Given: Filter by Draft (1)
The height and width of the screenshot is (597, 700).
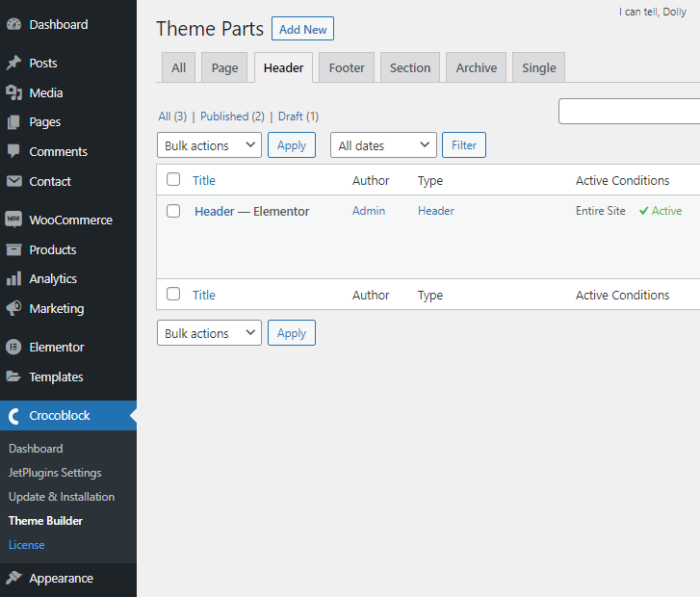Looking at the screenshot, I should [x=298, y=117].
